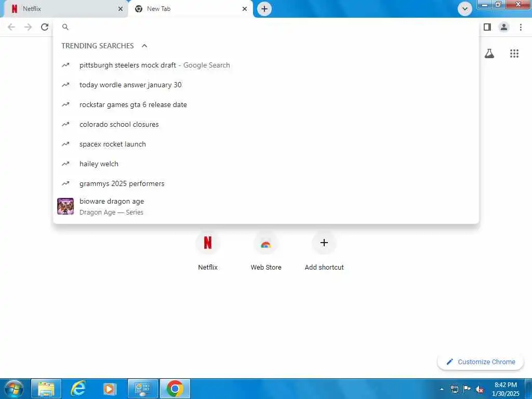Viewport: 532px width, 399px height.
Task: Reload the current page
Action: (45, 27)
